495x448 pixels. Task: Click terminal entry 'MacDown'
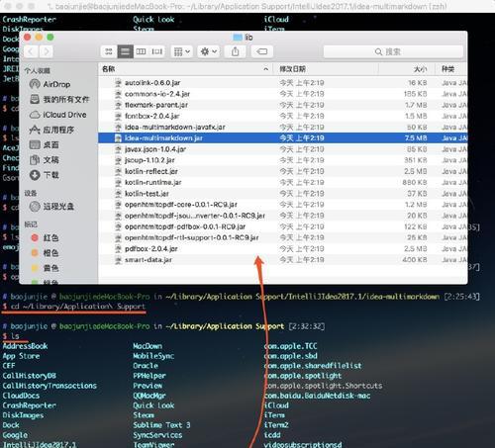click(148, 346)
